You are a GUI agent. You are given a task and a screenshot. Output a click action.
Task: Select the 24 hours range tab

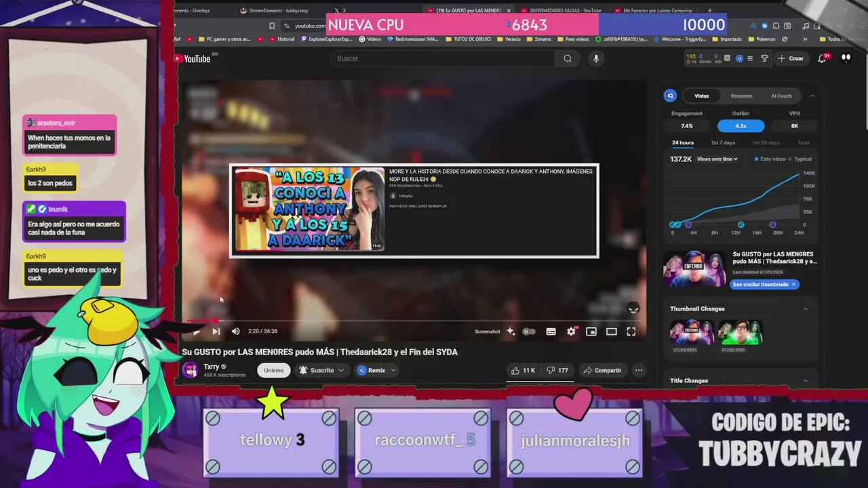(683, 143)
